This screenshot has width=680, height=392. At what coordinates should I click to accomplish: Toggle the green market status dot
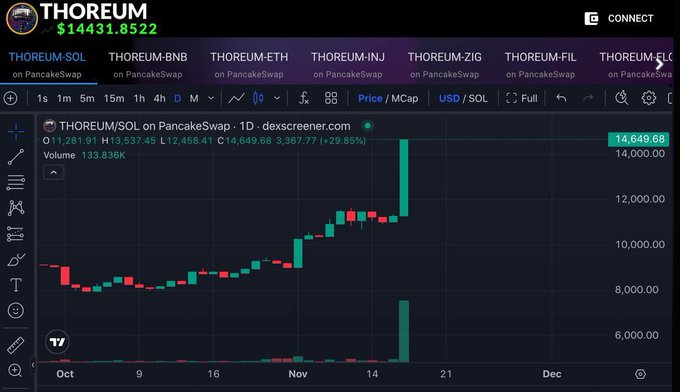click(368, 126)
